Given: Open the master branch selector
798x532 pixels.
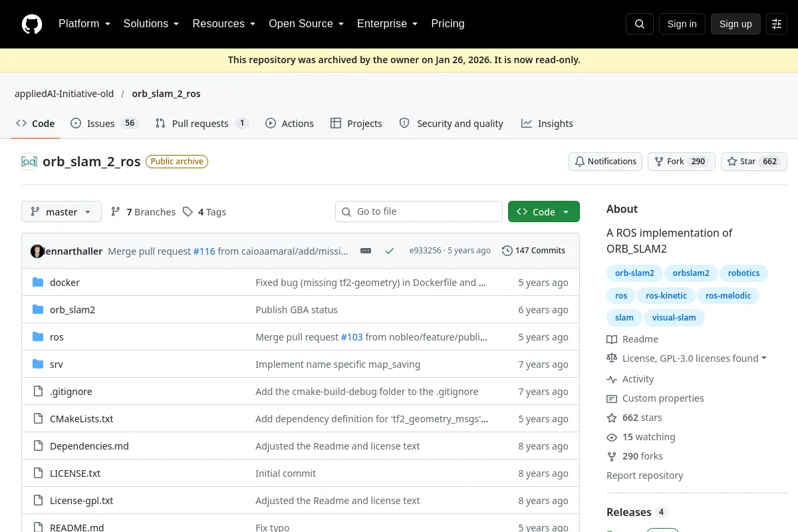Looking at the screenshot, I should [61, 211].
